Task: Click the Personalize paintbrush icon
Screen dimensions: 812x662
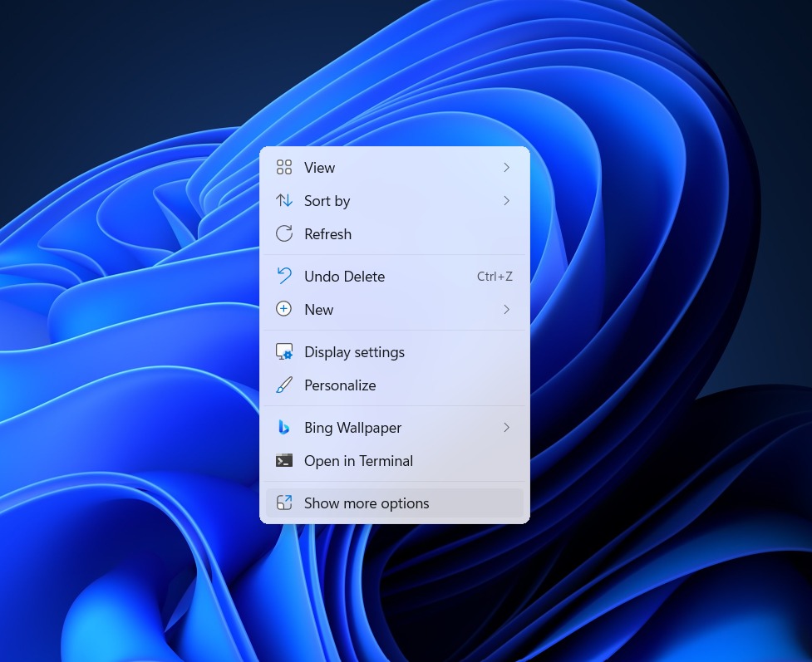Action: (283, 385)
